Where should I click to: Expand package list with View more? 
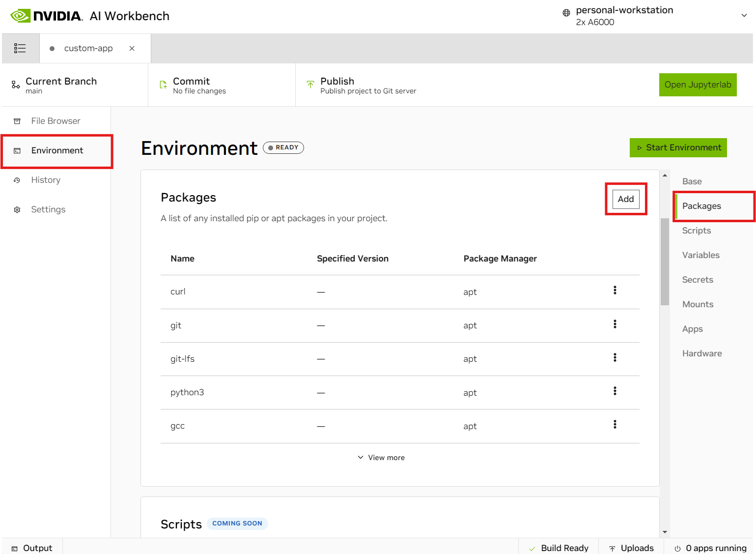[381, 458]
